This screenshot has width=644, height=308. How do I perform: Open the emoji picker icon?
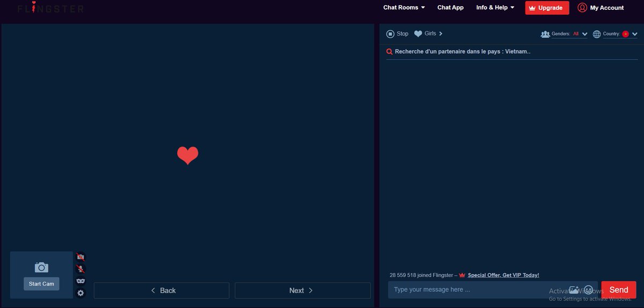click(588, 290)
